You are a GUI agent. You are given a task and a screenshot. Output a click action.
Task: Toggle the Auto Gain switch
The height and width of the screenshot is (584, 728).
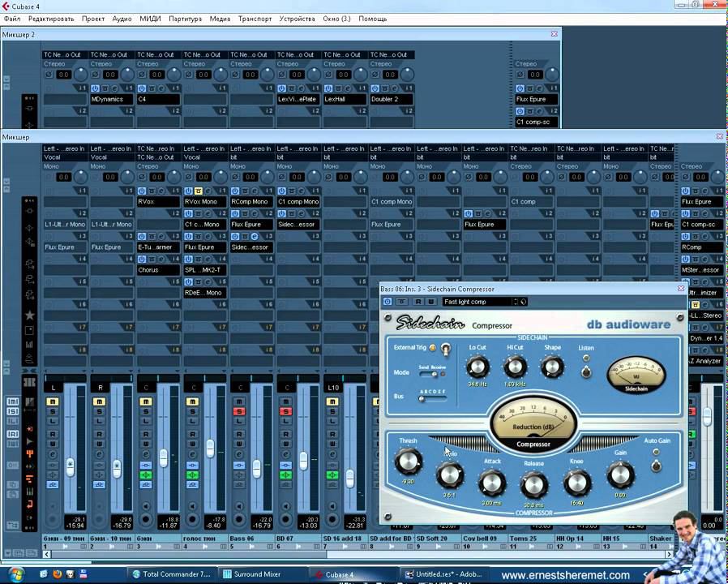tap(656, 465)
